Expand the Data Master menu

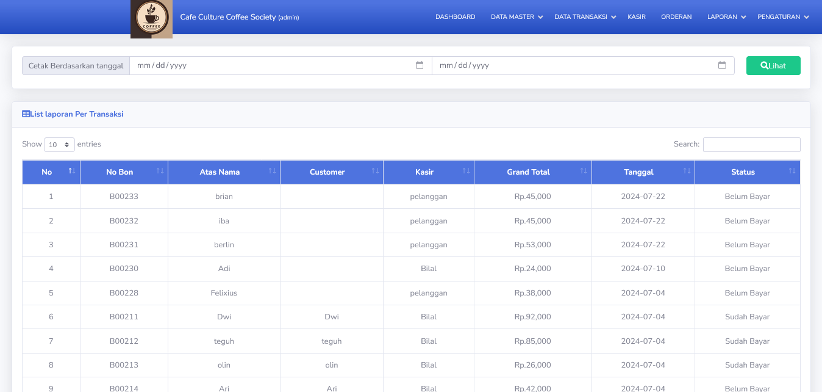[x=516, y=17]
